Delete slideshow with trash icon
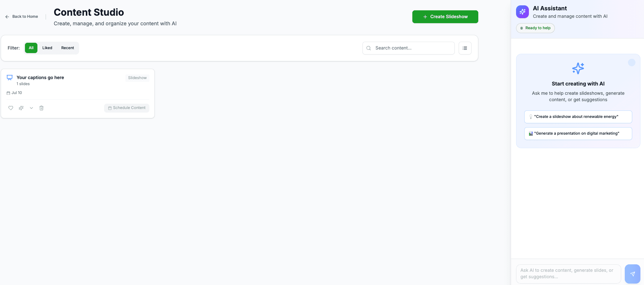 click(x=41, y=108)
